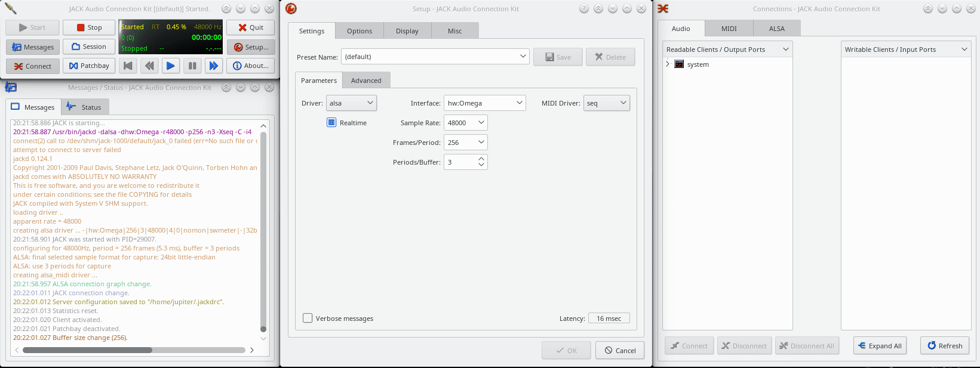Click the help button in Setup title bar
Viewport: 980px width, 368px height.
pyautogui.click(x=584, y=8)
